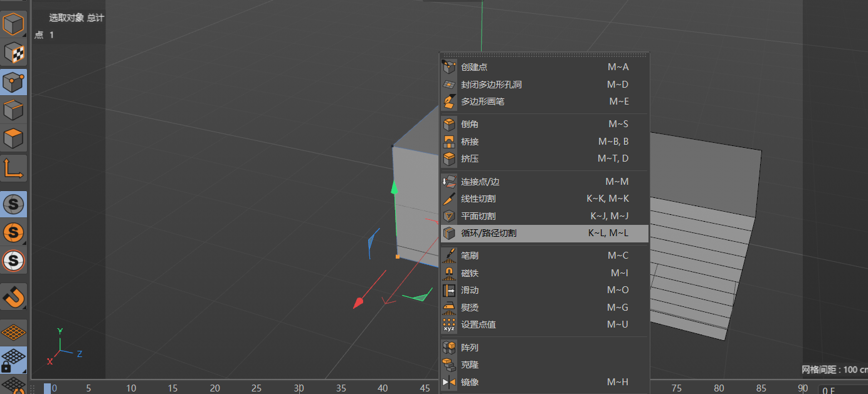Switch to Edges mode icon
Image resolution: width=868 pixels, height=394 pixels.
pos(13,111)
